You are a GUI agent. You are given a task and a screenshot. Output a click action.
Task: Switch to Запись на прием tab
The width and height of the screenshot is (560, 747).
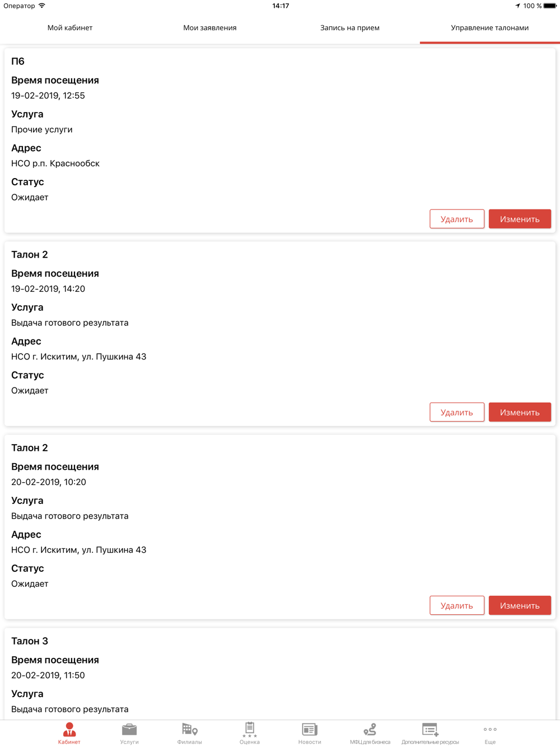coord(350,28)
